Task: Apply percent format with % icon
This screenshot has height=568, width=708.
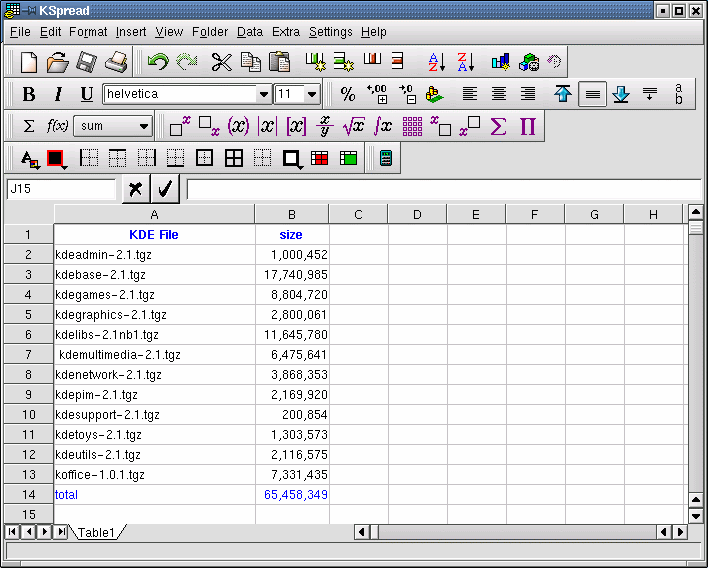Action: (x=347, y=94)
